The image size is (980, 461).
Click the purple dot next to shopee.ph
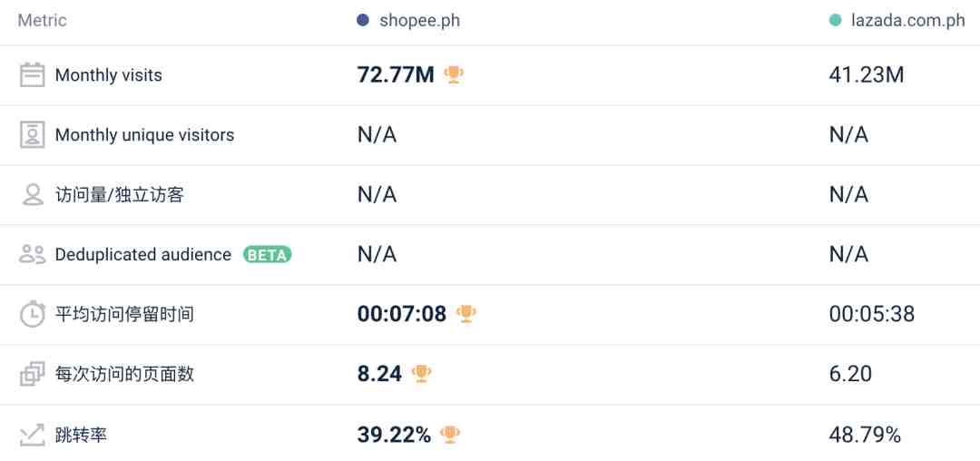[x=362, y=21]
